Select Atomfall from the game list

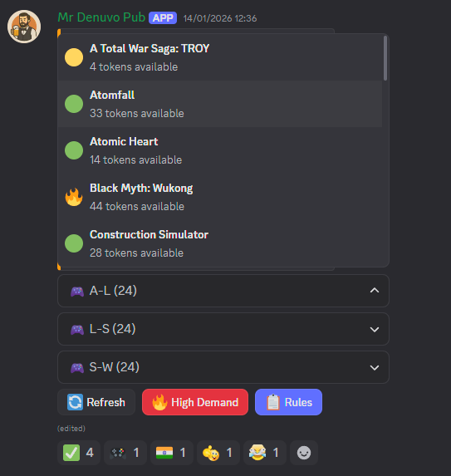pos(220,104)
